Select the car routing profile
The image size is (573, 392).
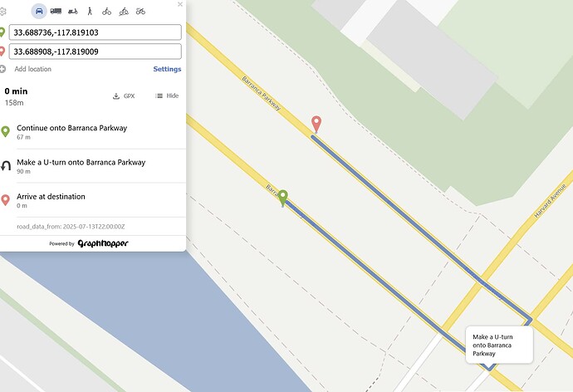[x=39, y=11]
